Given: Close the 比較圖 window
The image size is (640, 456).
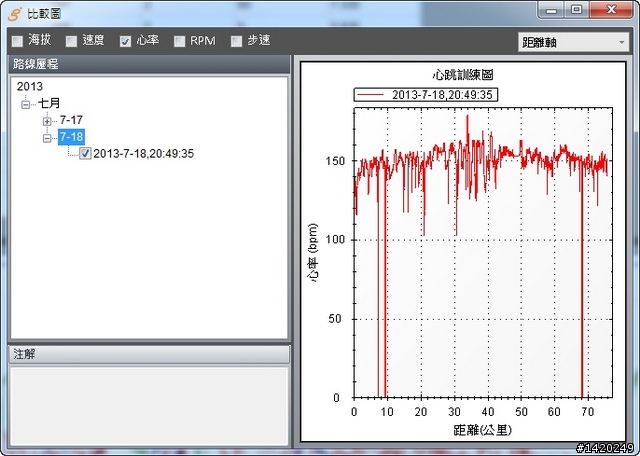Looking at the screenshot, I should point(611,10).
